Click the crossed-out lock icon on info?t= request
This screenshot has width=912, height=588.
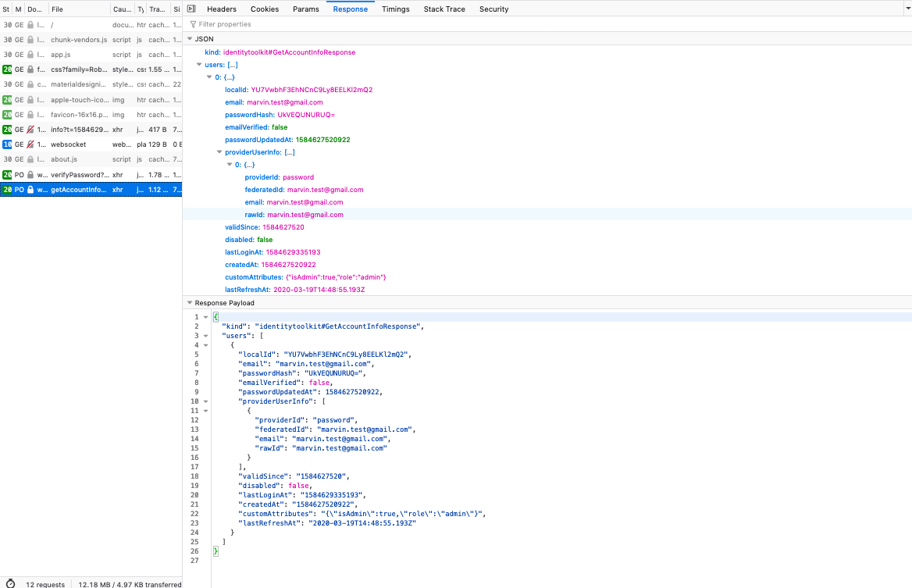pos(30,130)
